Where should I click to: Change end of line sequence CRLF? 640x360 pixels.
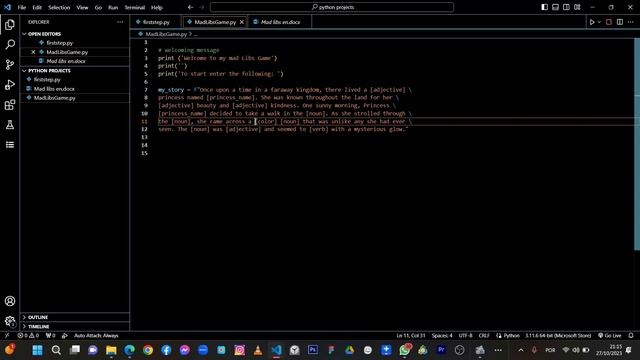pyautogui.click(x=484, y=336)
